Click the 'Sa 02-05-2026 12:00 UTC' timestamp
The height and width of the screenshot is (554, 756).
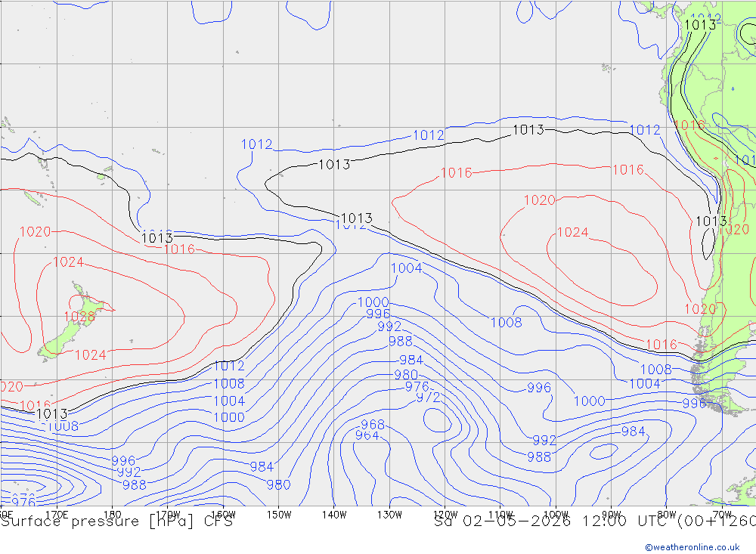coord(553,522)
